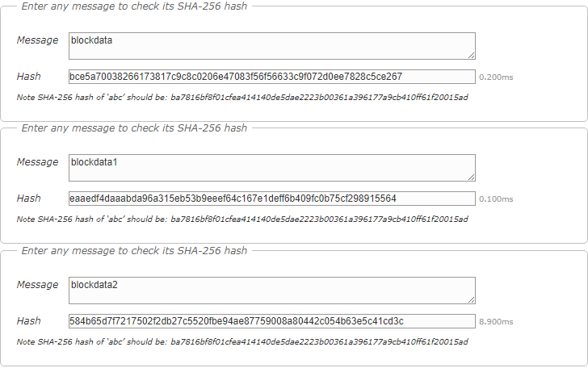588x368 pixels.
Task: Click the 0.200ms timing text
Action: click(x=496, y=77)
